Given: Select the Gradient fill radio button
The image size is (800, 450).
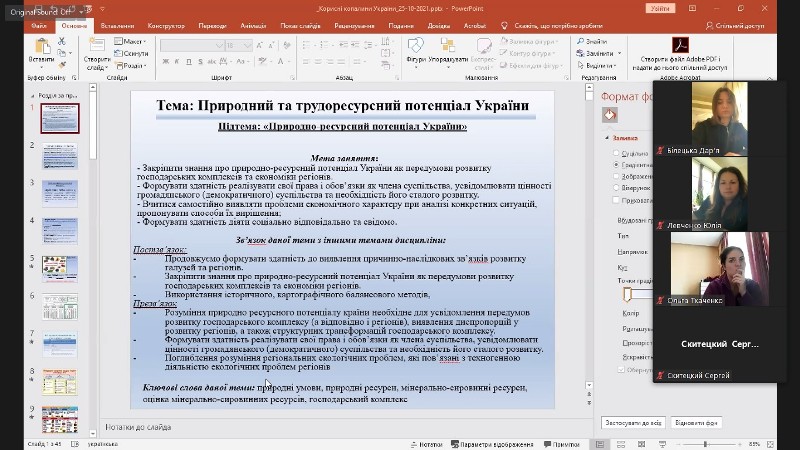Looking at the screenshot, I should (615, 165).
